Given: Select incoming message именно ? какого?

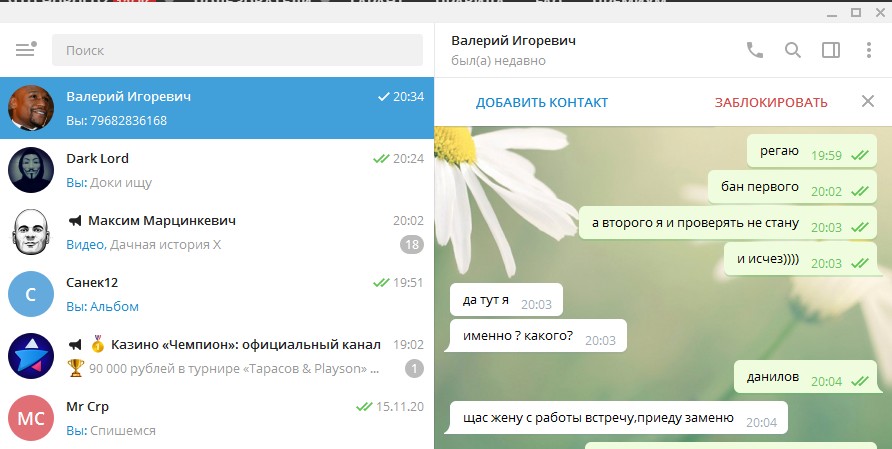Looking at the screenshot, I should point(538,336).
